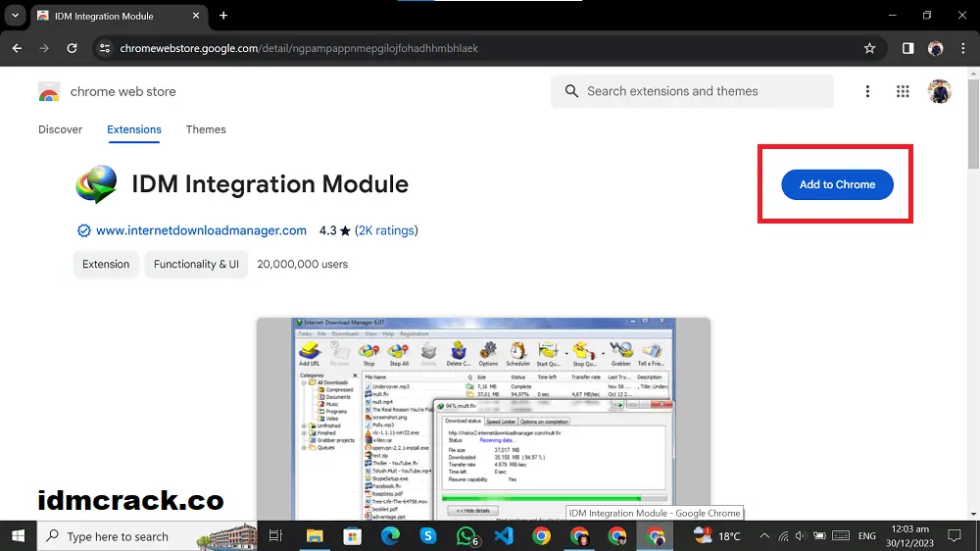Switch to the Discover tab
Viewport: 980px width, 551px height.
(x=60, y=129)
